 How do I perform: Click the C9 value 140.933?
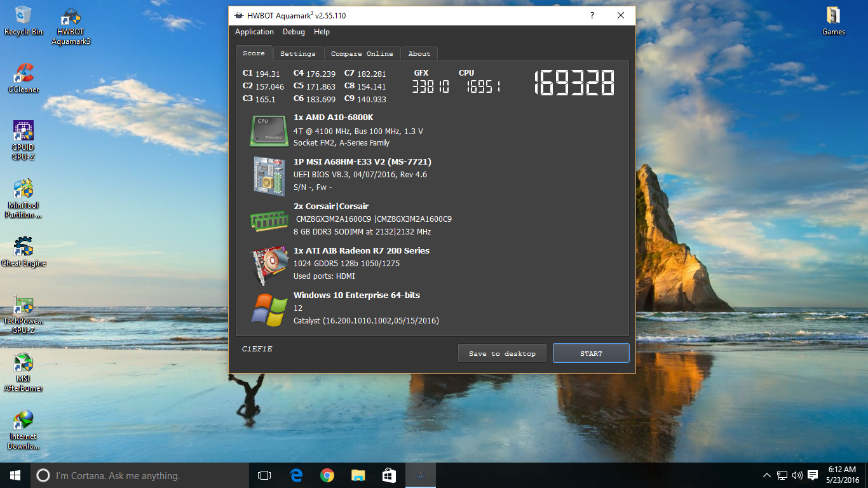pos(372,99)
